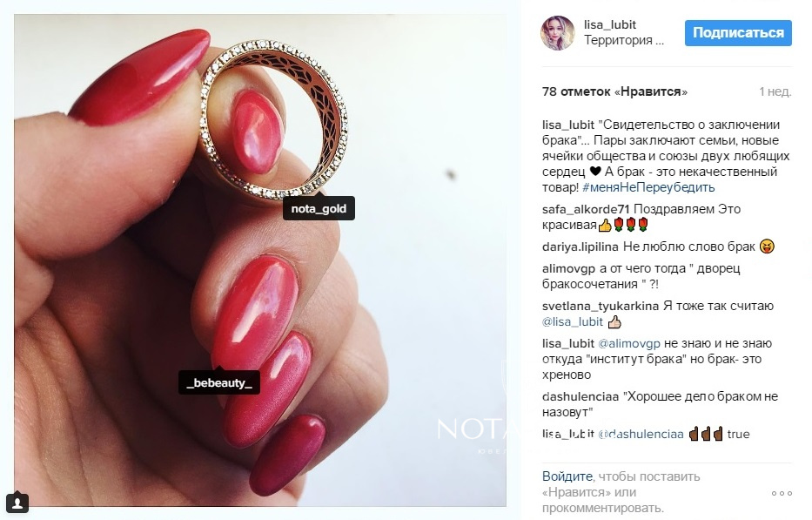The width and height of the screenshot is (812, 520).
Task: Open the three-dots more options menu
Action: (x=782, y=493)
